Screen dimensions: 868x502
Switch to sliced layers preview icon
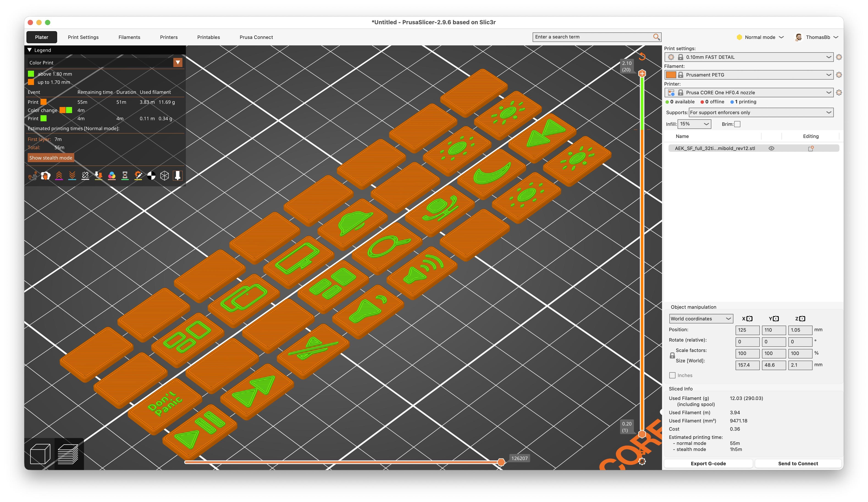click(68, 454)
